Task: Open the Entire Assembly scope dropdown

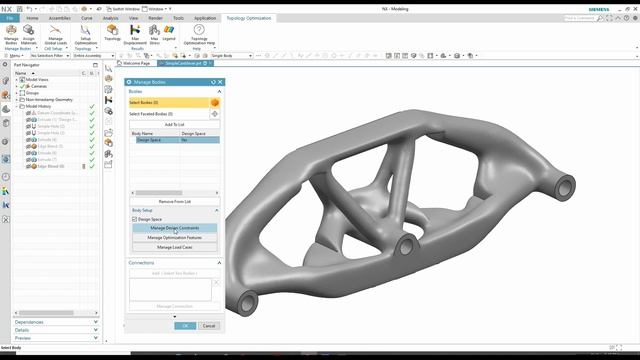Action: pyautogui.click(x=94, y=56)
